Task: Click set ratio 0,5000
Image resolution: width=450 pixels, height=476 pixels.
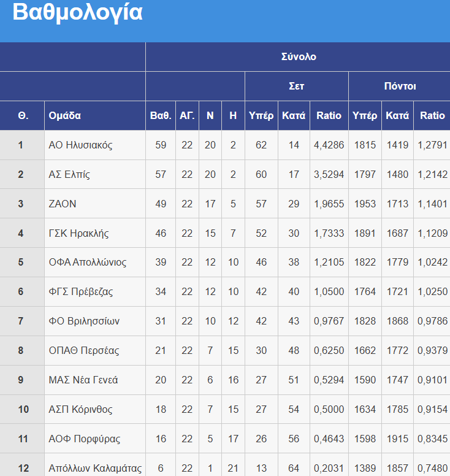Action: [329, 410]
